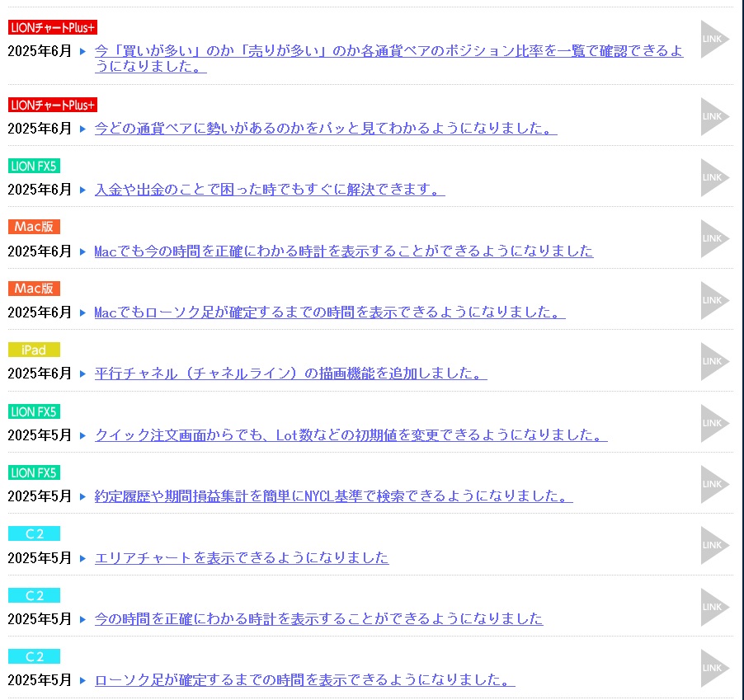The image size is (744, 700).
Task: Click red LIONチャートPlus+ tag above 買いが多い
Action: [53, 27]
